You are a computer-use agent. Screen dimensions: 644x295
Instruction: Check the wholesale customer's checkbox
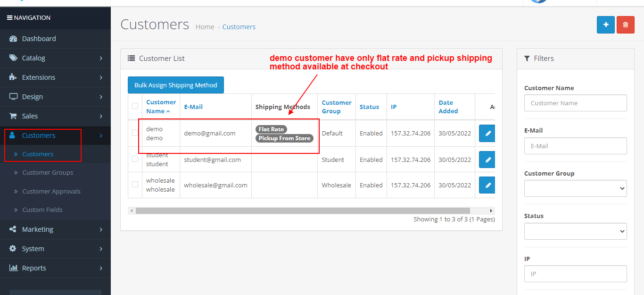click(x=135, y=185)
